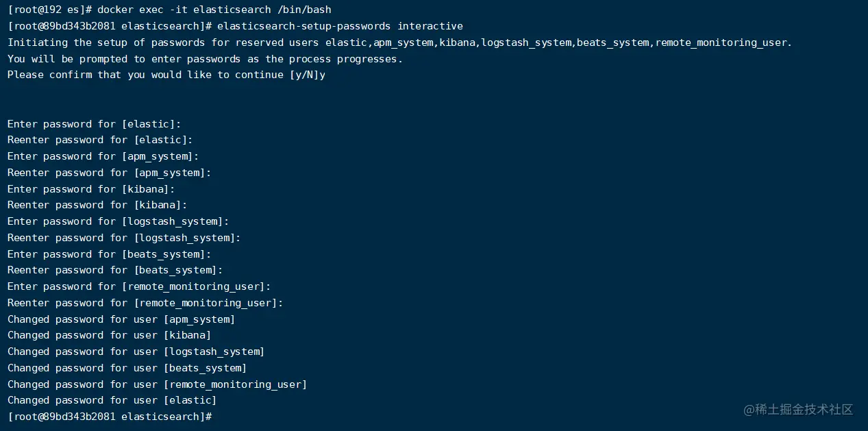The width and height of the screenshot is (868, 431).
Task: Click "Changed password for user [apm_system]" line
Action: pos(121,319)
